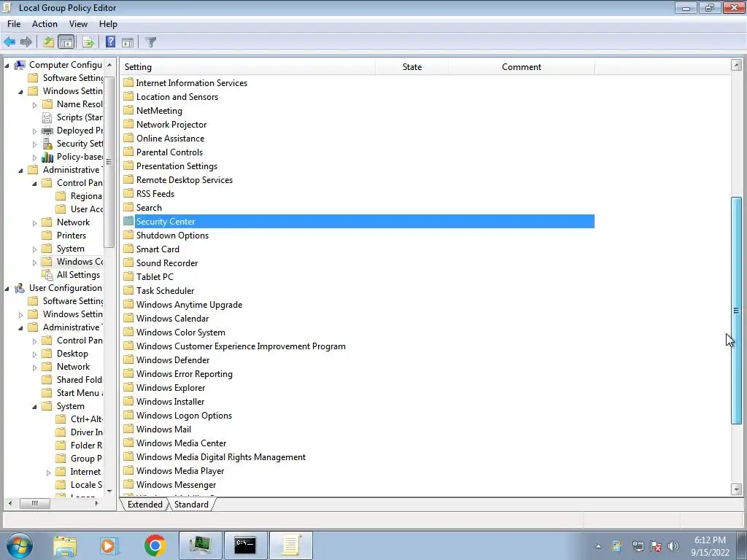Click the Windows Defender folder icon

128,359
